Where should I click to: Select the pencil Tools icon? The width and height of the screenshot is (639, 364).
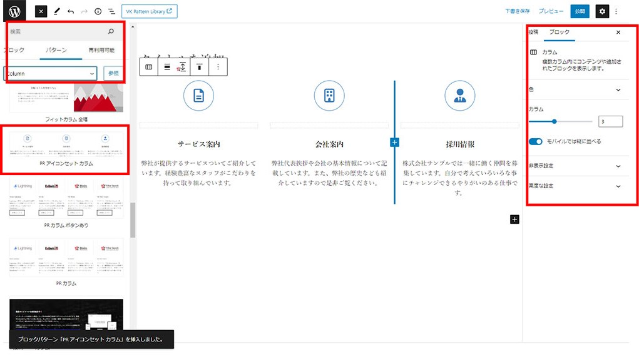(57, 11)
